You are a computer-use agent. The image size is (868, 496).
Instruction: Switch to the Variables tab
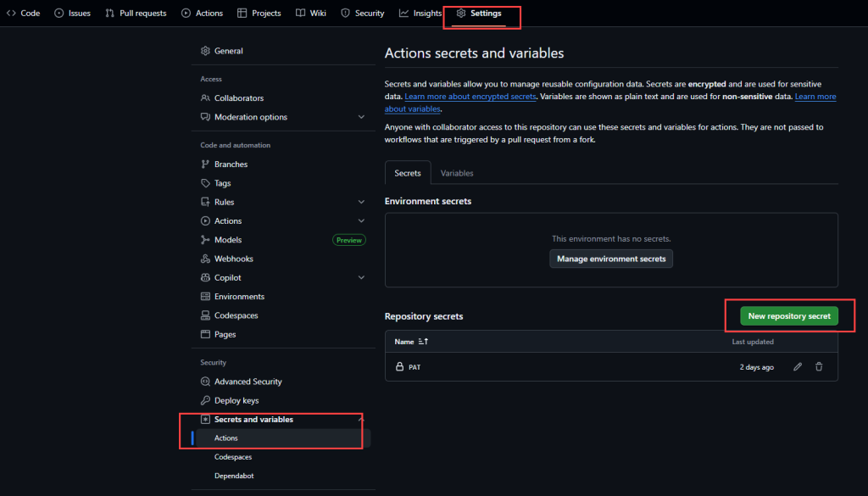[457, 173]
